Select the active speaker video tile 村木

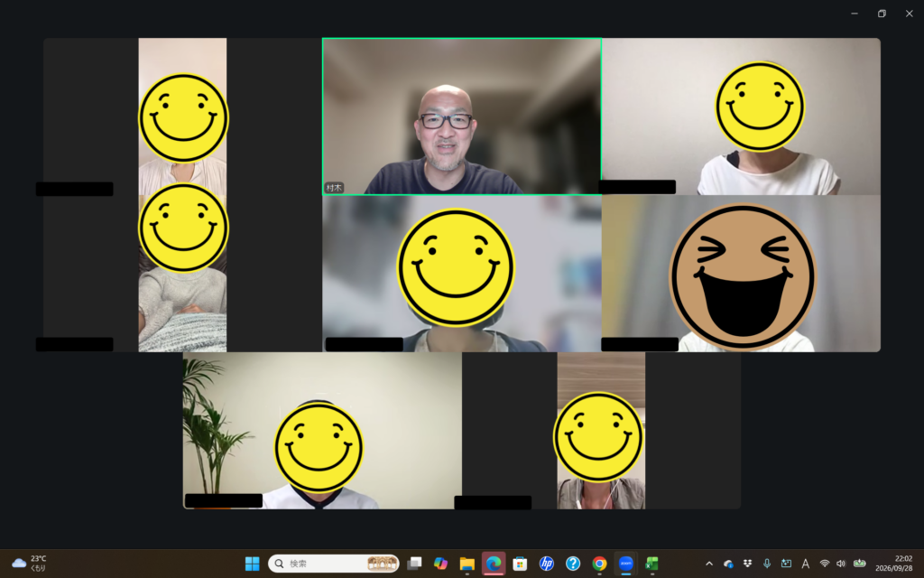pos(462,117)
